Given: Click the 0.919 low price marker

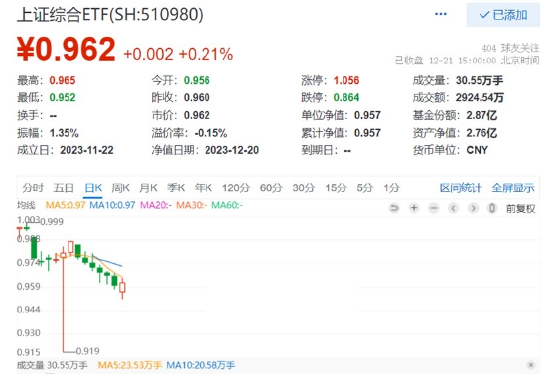Looking at the screenshot, I should tap(88, 351).
